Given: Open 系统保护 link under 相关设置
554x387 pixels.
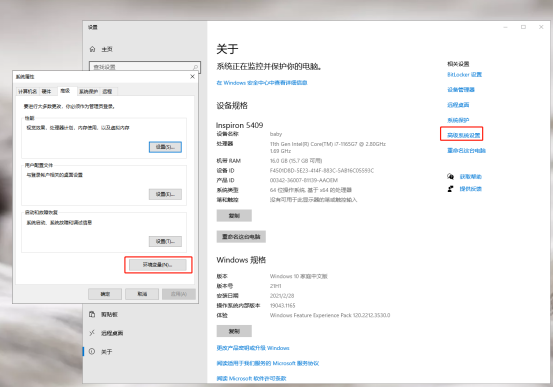Looking at the screenshot, I should pos(458,120).
